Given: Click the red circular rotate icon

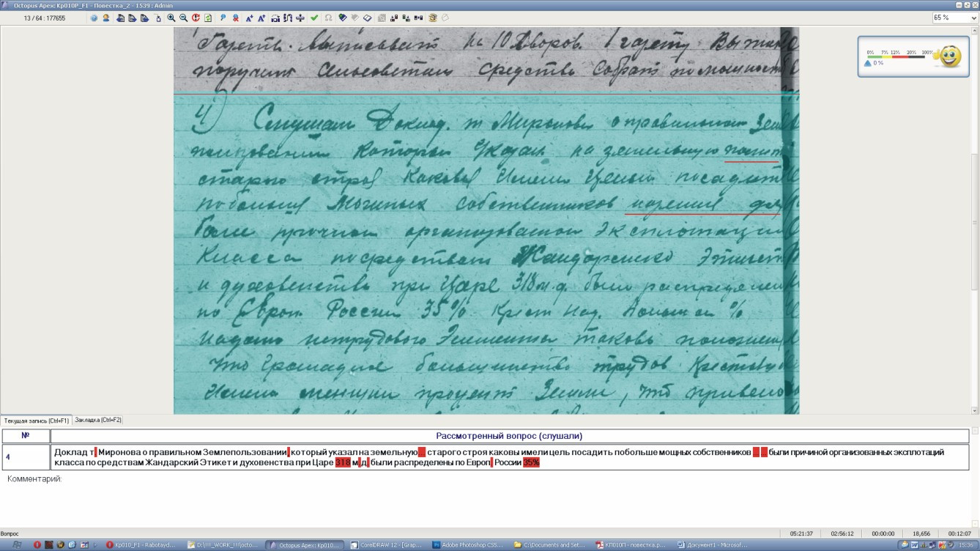Looking at the screenshot, I should (196, 18).
